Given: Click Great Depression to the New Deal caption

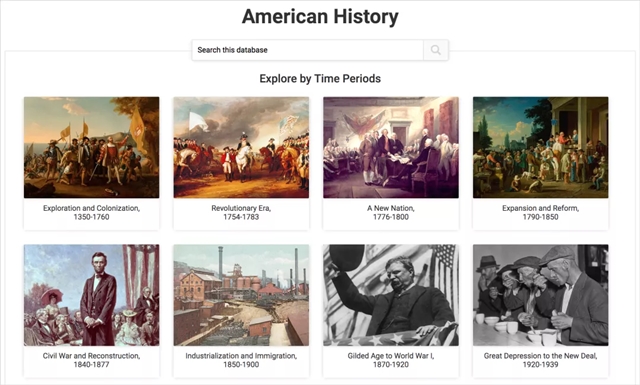Looking at the screenshot, I should click(540, 360).
